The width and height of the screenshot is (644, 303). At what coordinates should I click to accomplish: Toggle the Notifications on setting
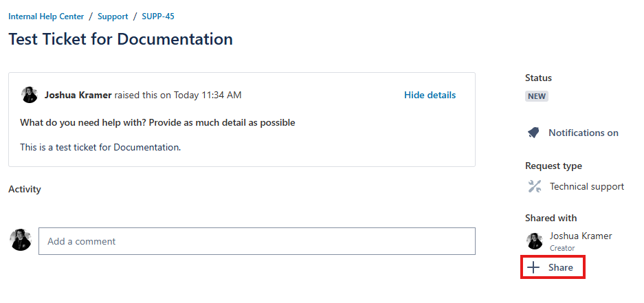point(583,133)
